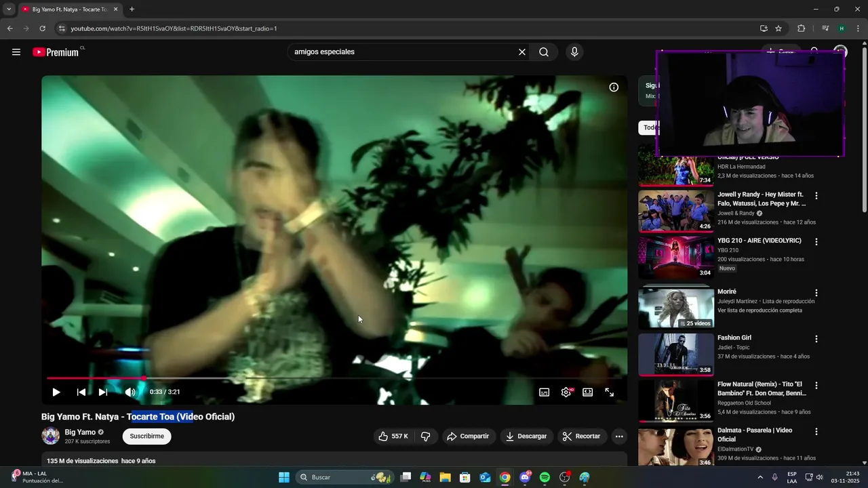
Task: Click the Descargar download button
Action: click(526, 436)
